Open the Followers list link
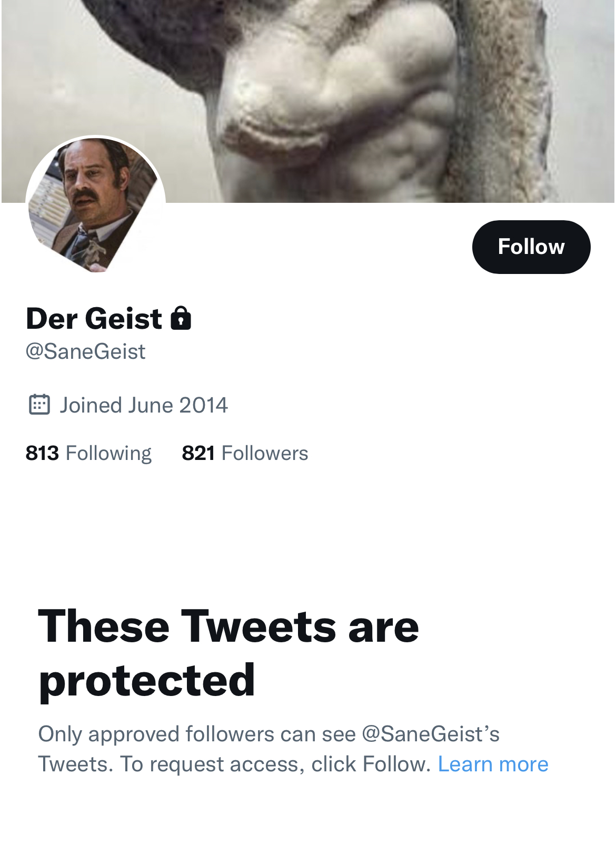616x843 pixels. point(264,453)
